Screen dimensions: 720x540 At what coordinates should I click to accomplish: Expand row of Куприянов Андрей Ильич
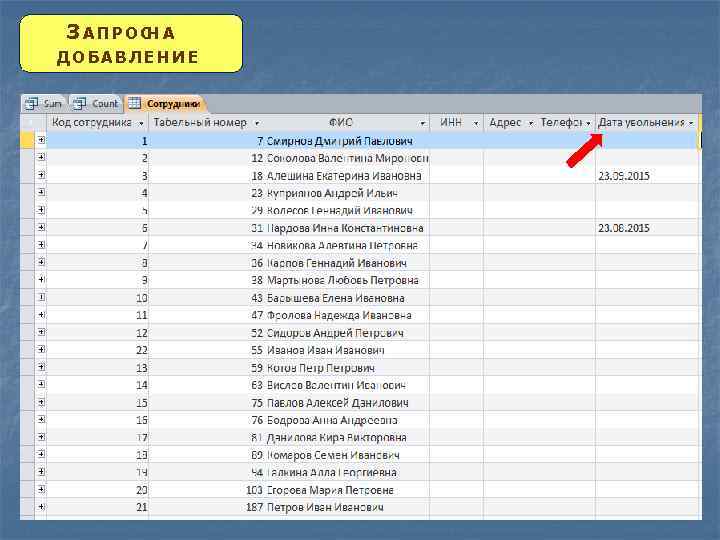[x=41, y=192]
